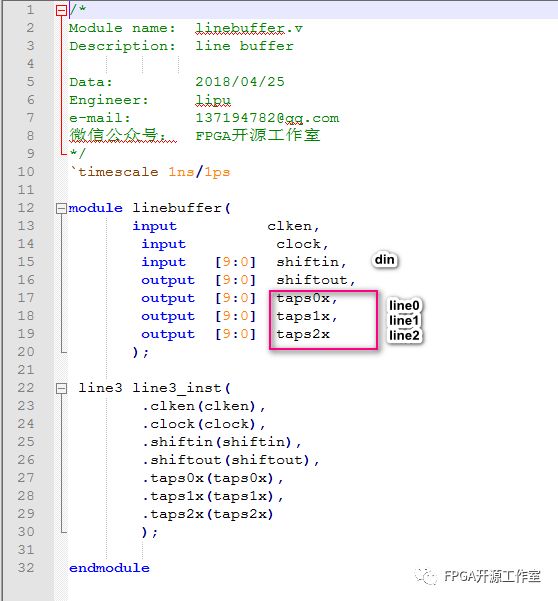Collapse the comment block fold marker

61,10
